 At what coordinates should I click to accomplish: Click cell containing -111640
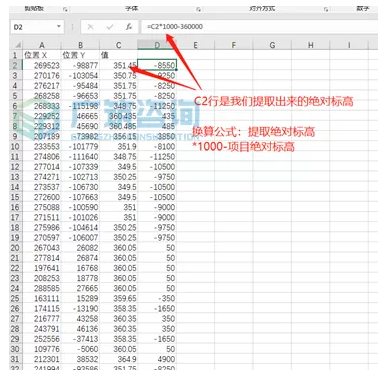pos(80,156)
